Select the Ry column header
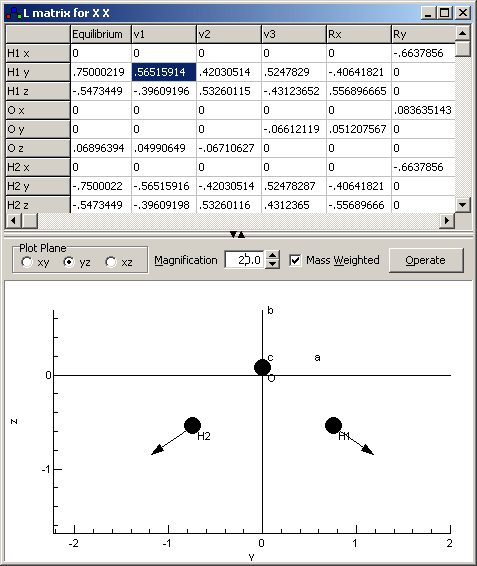This screenshot has width=477, height=566. [x=424, y=34]
